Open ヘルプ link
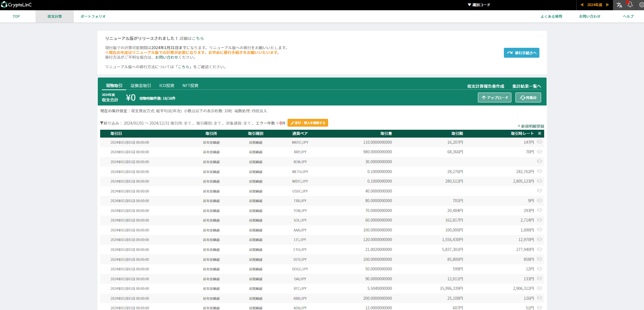 [x=628, y=16]
